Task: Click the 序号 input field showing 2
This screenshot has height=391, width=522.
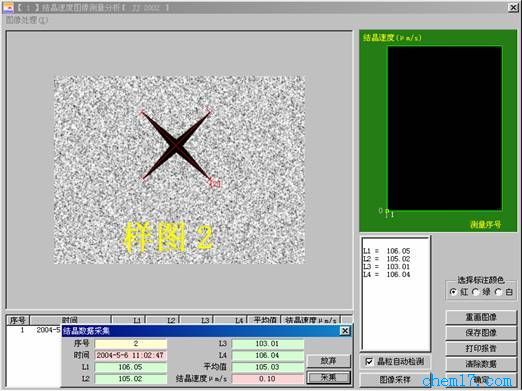Action: 131,344
